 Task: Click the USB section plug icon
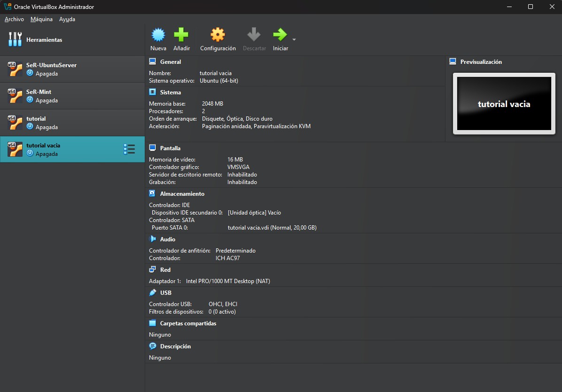pos(152,292)
